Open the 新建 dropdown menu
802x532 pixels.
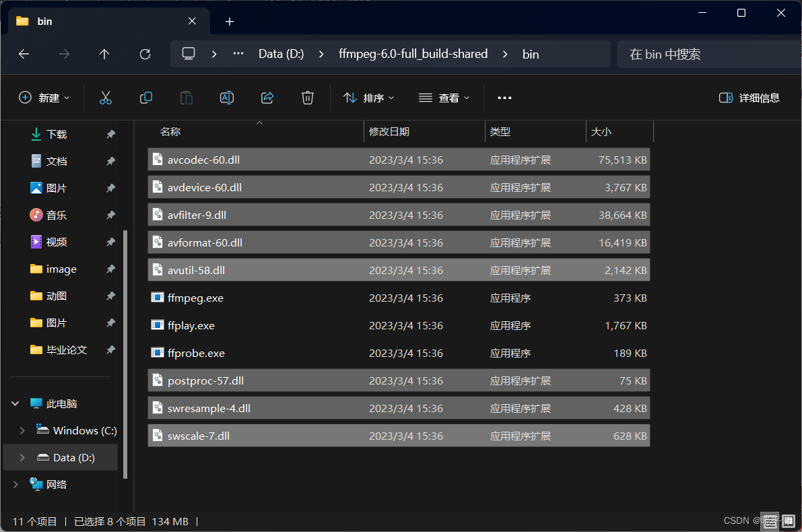[x=44, y=98]
